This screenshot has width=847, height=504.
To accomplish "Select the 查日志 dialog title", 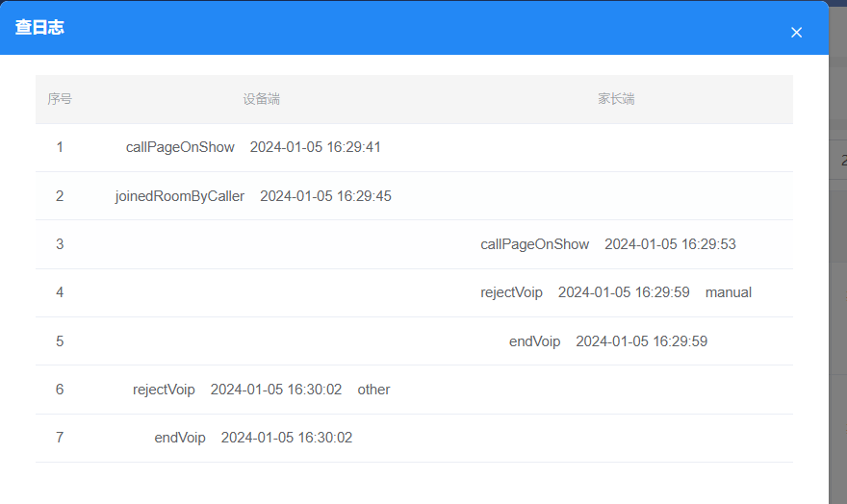I will pyautogui.click(x=39, y=27).
